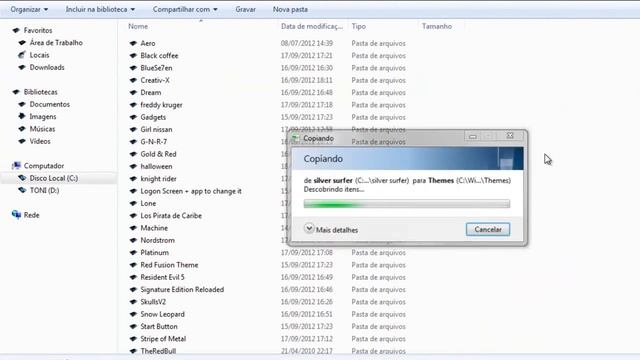Select TONI (D:) drive
The image size is (640, 360).
coord(44,190)
